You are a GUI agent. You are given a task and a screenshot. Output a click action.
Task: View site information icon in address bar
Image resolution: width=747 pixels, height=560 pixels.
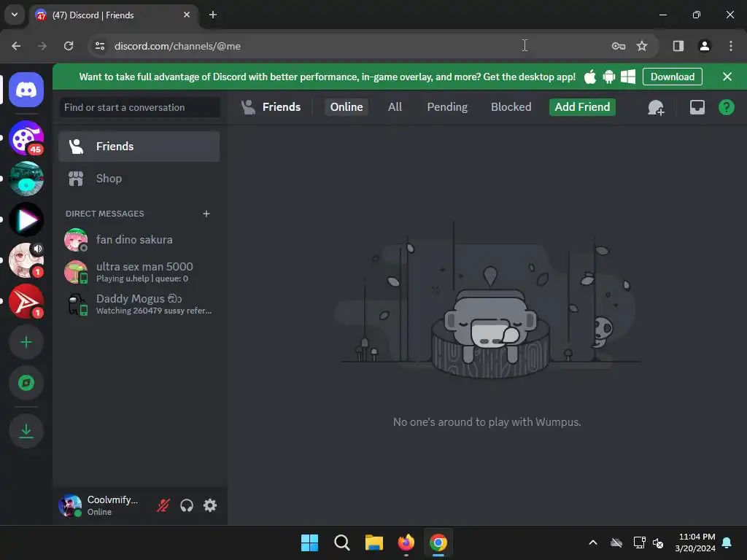point(100,46)
